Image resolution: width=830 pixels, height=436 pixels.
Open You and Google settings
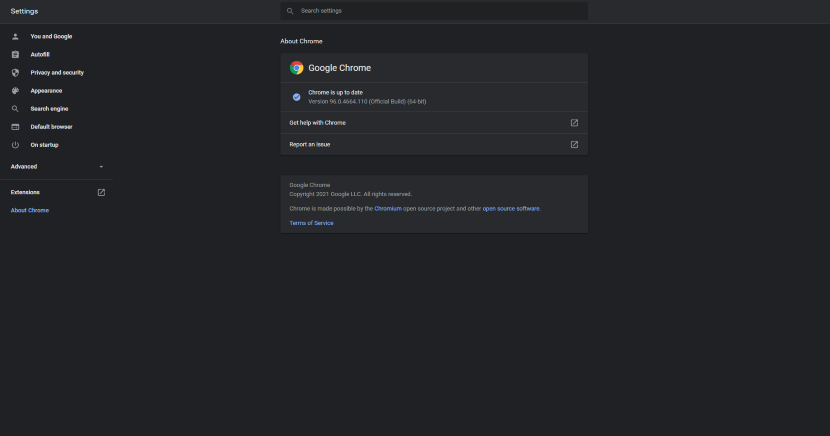[x=51, y=37]
